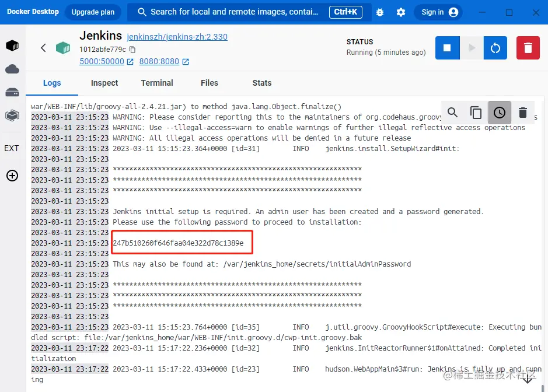Screen dimensions: 548x392
Task: Click log line 'Jenkins is fully up and running'
Action: coord(286,374)
